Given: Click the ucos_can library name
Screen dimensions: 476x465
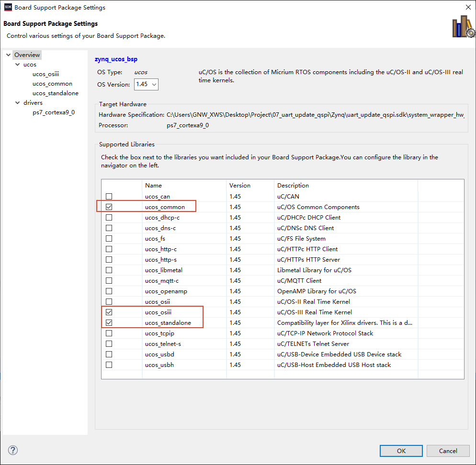Looking at the screenshot, I should tap(157, 197).
